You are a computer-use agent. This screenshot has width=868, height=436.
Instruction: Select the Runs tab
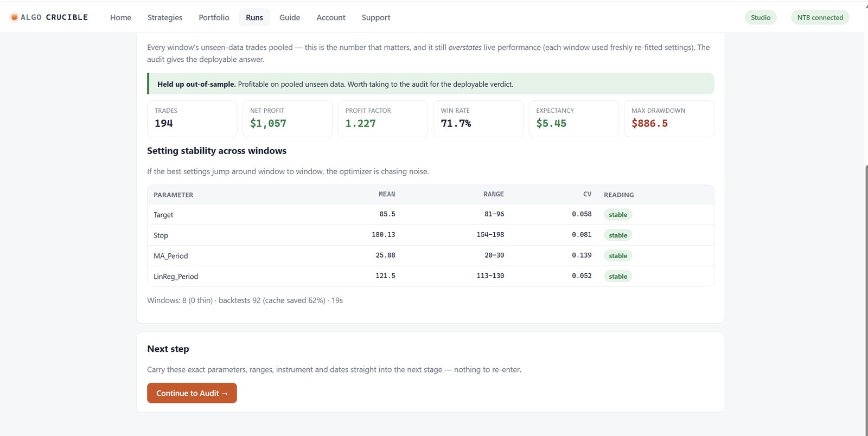tap(254, 17)
